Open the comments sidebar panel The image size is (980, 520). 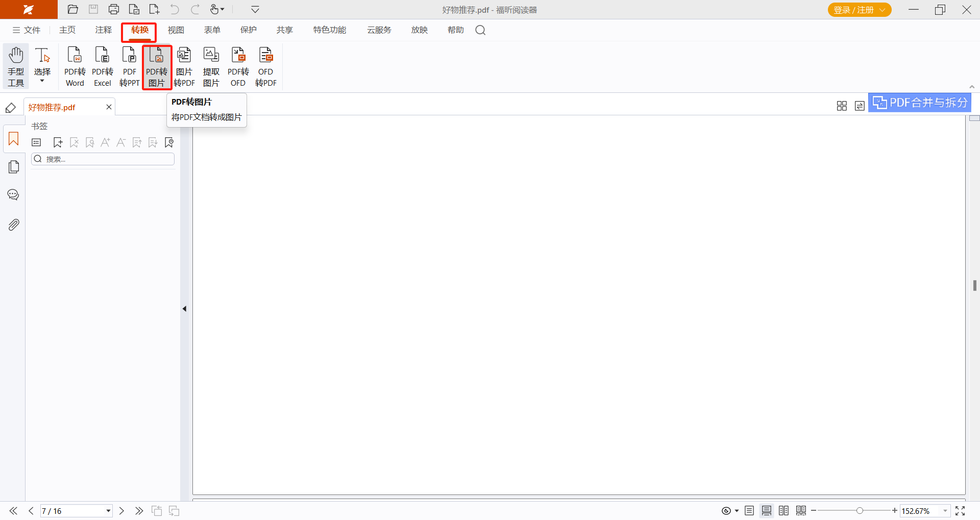click(14, 195)
